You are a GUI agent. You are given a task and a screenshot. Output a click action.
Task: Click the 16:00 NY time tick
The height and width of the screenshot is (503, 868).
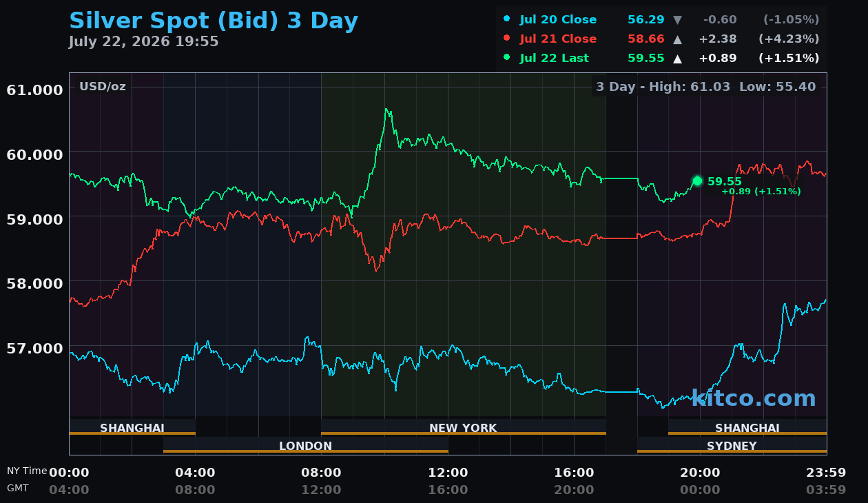click(x=574, y=473)
